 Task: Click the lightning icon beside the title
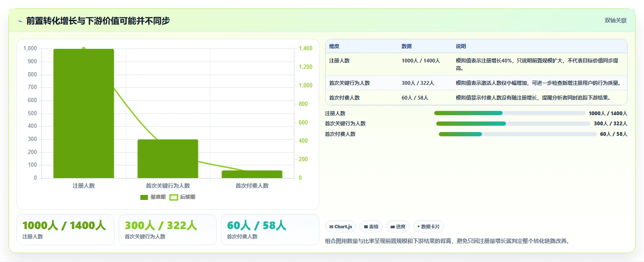(x=20, y=21)
